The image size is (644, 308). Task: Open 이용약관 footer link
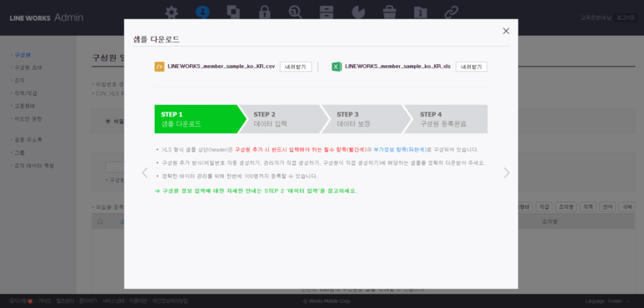pos(138,301)
